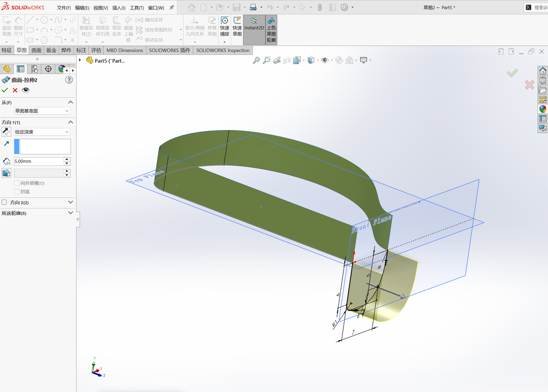Switch to the 特征 tab
Viewport: 548px width, 392px height.
click(6, 50)
